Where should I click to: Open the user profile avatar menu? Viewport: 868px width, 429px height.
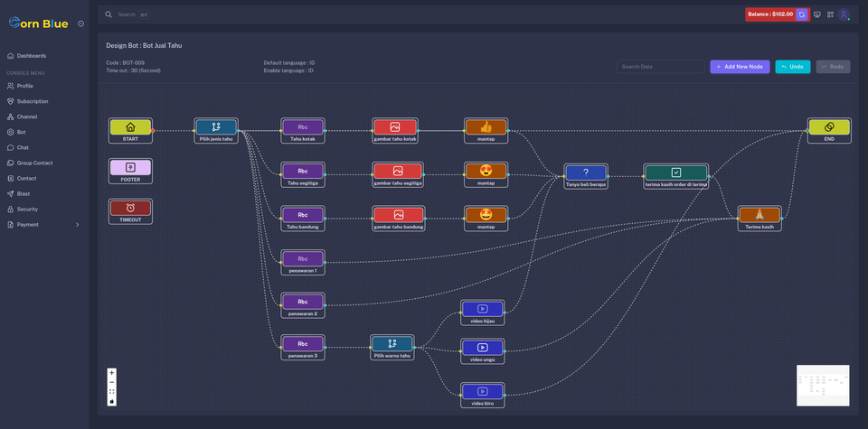coord(844,14)
